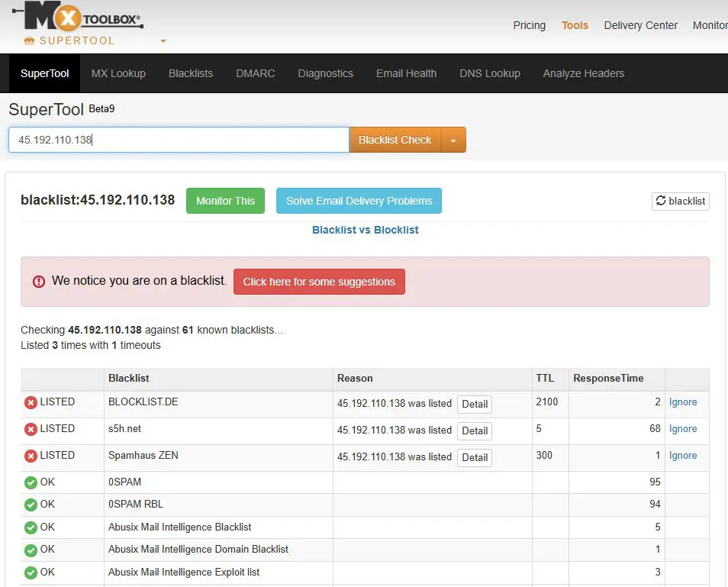Click the green OK icon for 0SPAM
The height and width of the screenshot is (587, 728).
pos(31,483)
